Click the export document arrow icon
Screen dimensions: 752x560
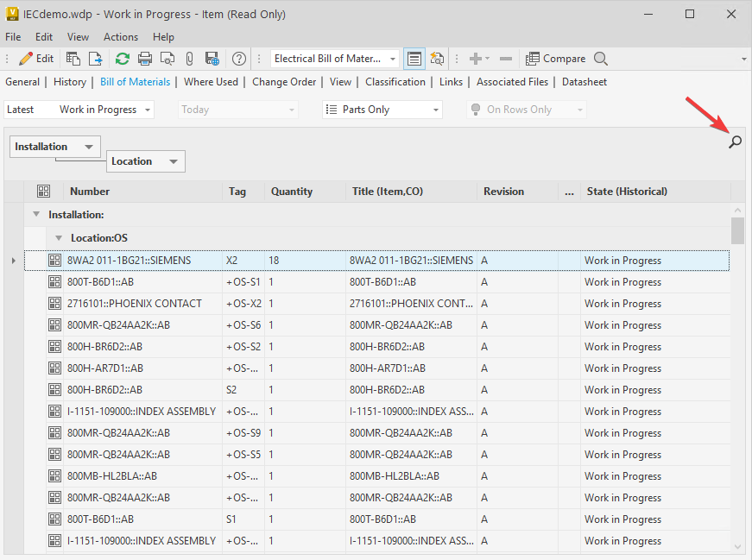pos(96,59)
